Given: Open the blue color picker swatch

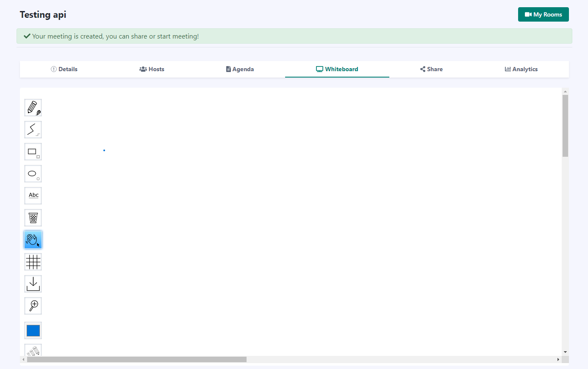Looking at the screenshot, I should coord(33,330).
